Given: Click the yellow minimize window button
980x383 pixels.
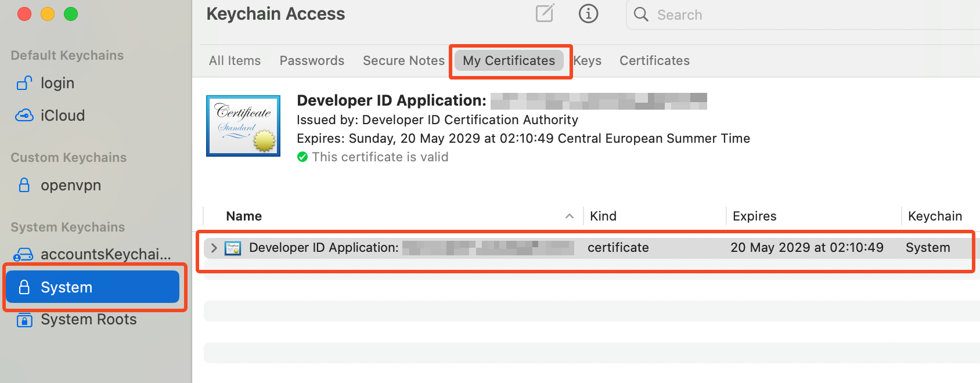Looking at the screenshot, I should click(x=48, y=14).
